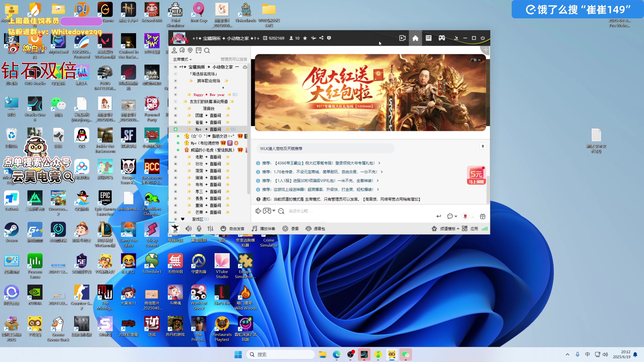The height and width of the screenshot is (362, 644).
Task: Favorite the channel with the star icon
Action: click(305, 38)
